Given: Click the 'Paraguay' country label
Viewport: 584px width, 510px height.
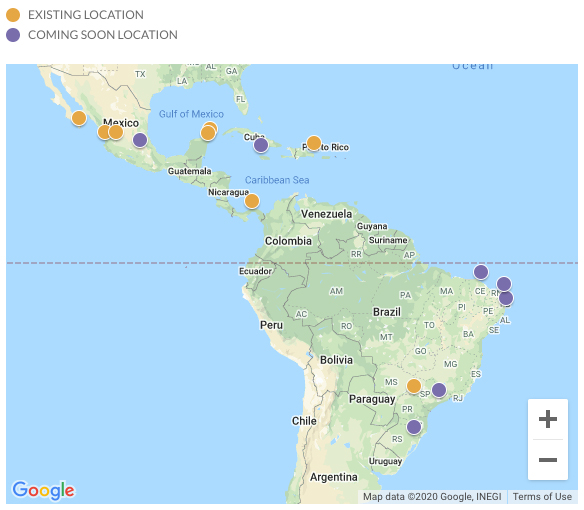Looking at the screenshot, I should [372, 399].
